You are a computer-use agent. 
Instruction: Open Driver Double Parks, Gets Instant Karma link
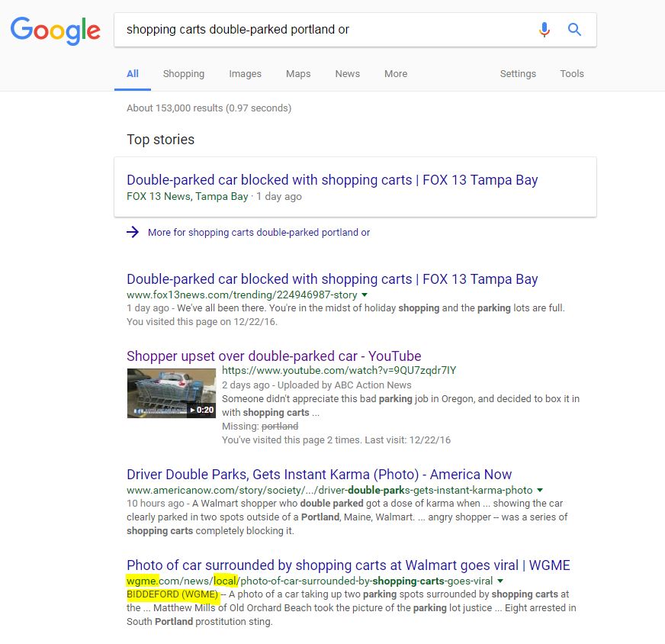click(x=319, y=475)
